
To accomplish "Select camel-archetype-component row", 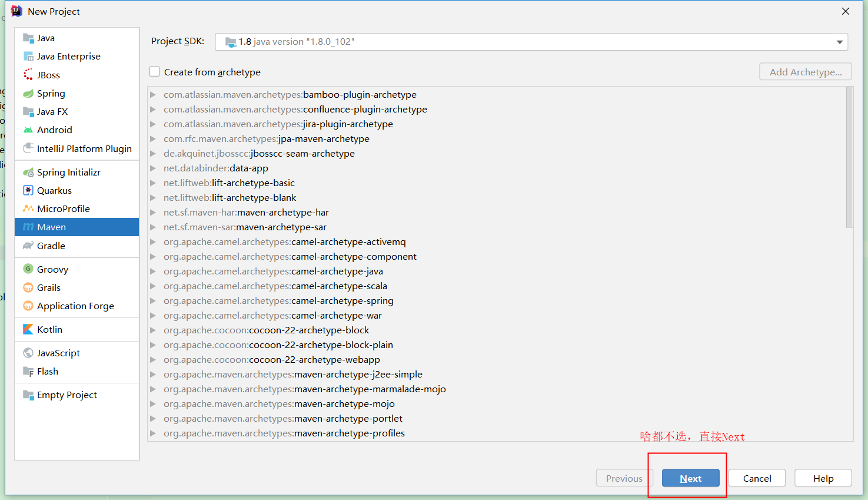I will click(496, 256).
